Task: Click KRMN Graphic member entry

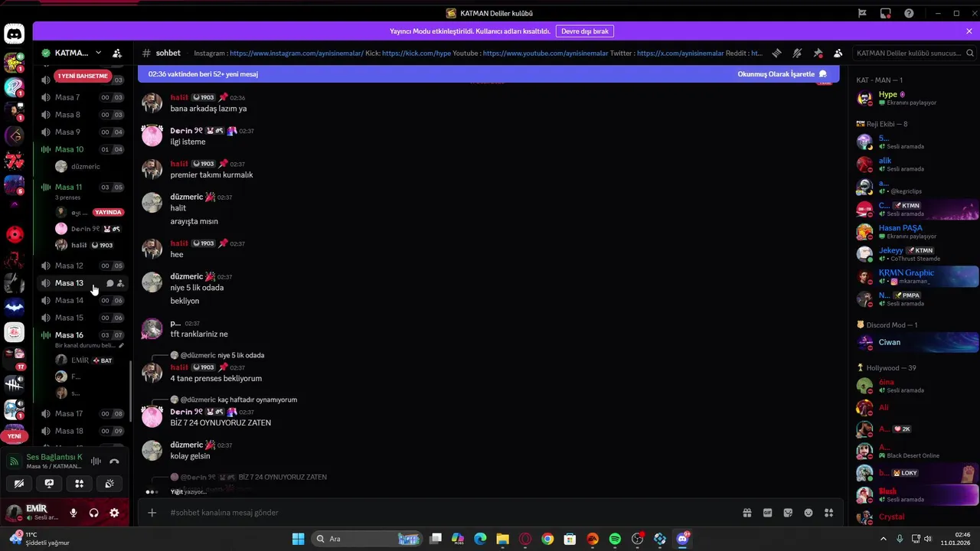Action: 916,276
